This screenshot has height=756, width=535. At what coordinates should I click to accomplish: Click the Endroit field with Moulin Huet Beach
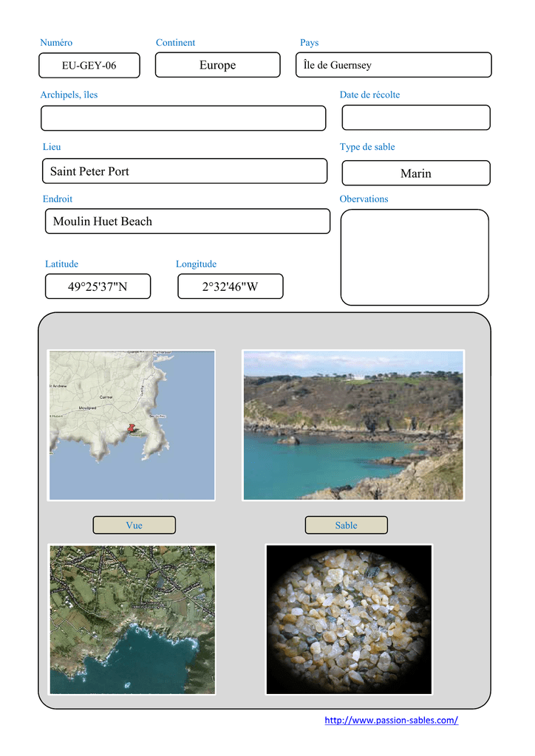click(x=187, y=221)
